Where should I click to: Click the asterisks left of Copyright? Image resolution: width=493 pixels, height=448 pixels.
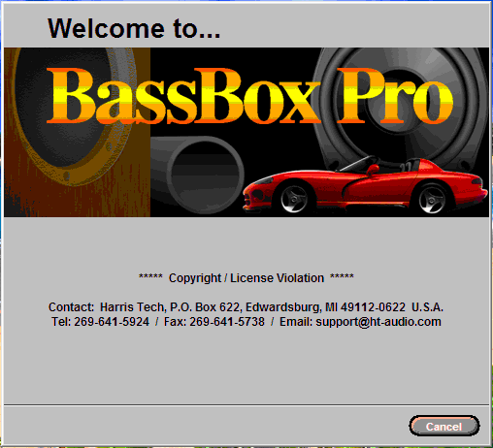pyautogui.click(x=150, y=276)
